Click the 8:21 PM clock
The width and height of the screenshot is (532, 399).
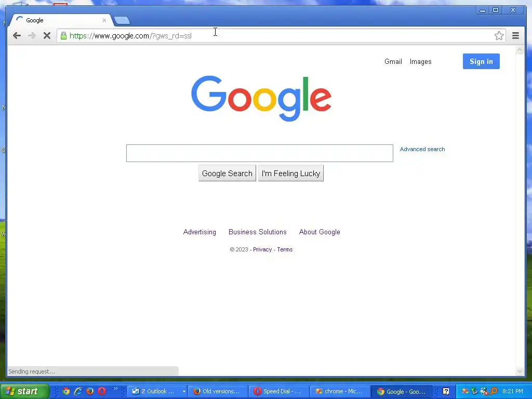pyautogui.click(x=513, y=391)
